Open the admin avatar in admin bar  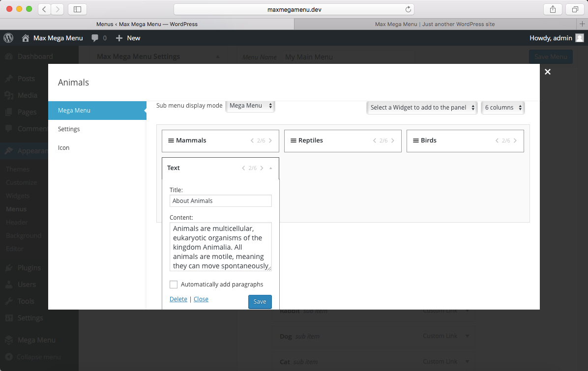(579, 38)
